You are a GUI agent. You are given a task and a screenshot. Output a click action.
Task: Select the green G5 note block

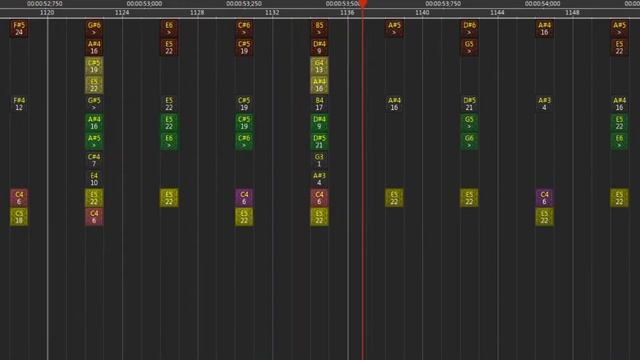(x=469, y=122)
